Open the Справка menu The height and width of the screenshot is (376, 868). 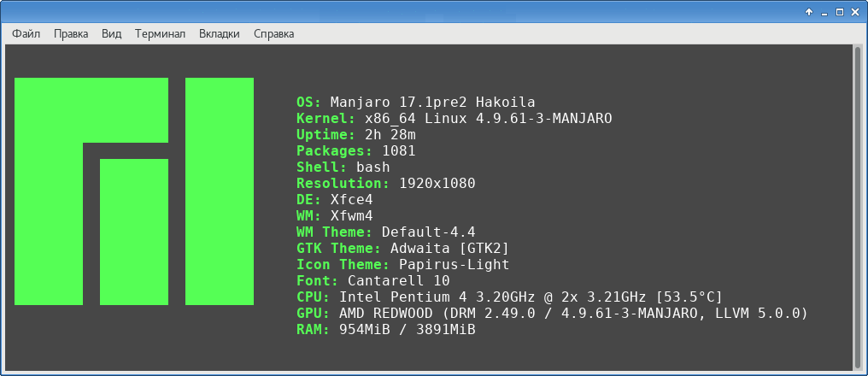(x=273, y=34)
